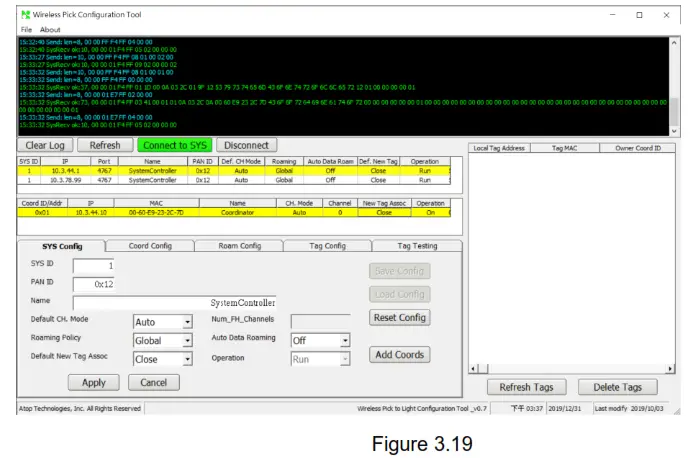The width and height of the screenshot is (694, 458).
Task: Click the Refresh button
Action: (x=105, y=145)
